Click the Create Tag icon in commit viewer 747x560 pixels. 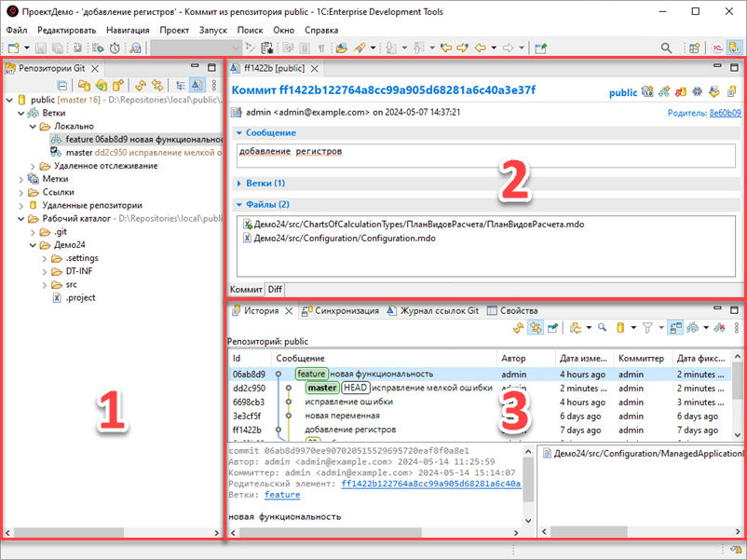(x=664, y=91)
